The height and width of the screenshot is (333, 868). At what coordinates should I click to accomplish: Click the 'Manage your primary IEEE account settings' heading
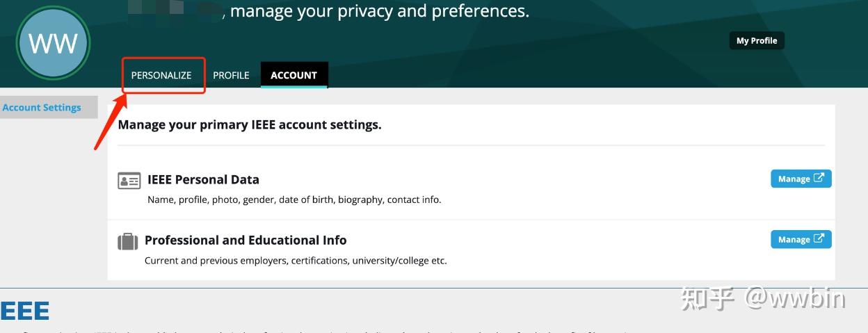pyautogui.click(x=250, y=125)
